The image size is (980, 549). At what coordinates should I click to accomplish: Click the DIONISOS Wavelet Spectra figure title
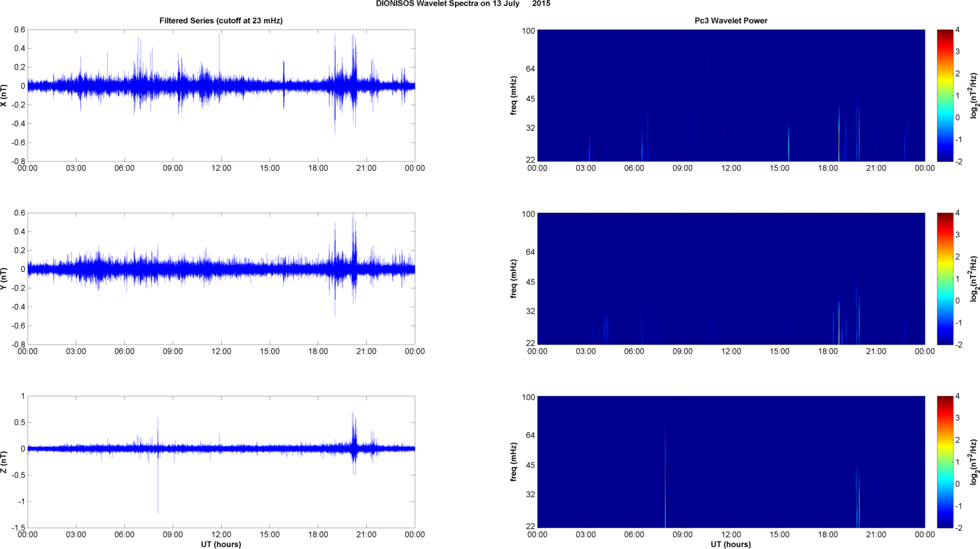click(x=463, y=4)
